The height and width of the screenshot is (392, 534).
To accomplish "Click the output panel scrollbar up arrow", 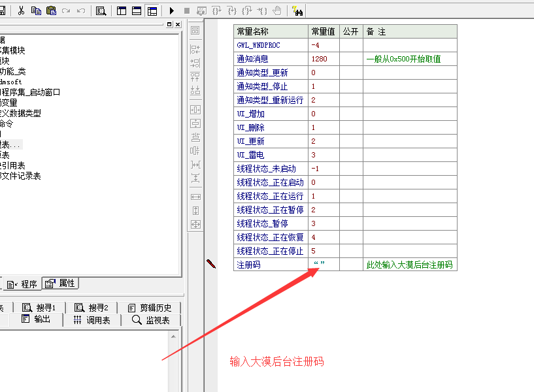I will 173,336.
